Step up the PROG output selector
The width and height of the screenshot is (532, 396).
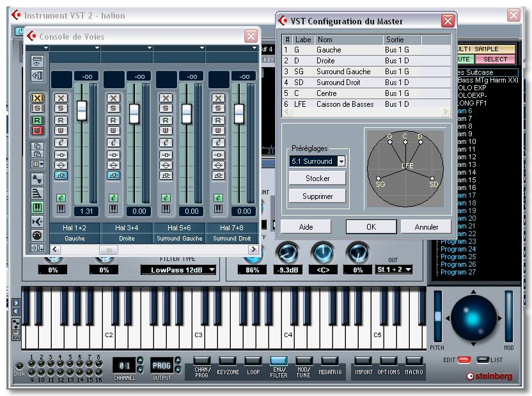click(x=178, y=360)
